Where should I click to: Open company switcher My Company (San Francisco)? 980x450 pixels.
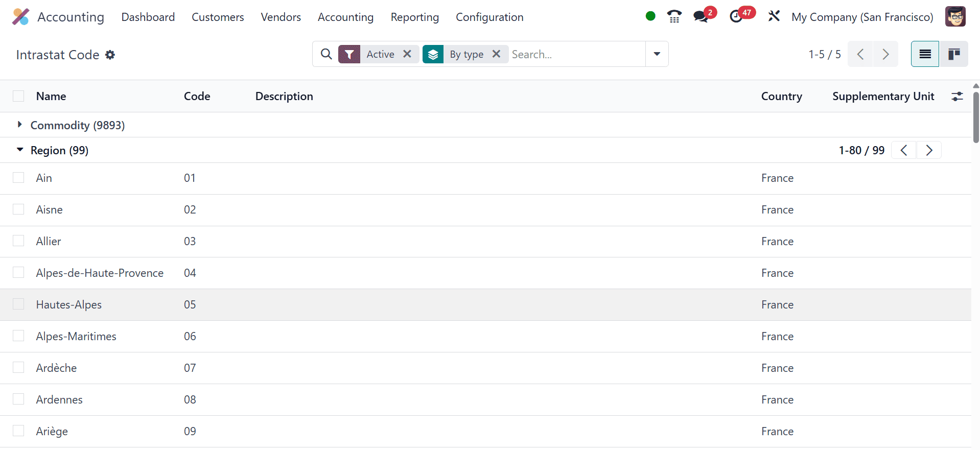862,17
